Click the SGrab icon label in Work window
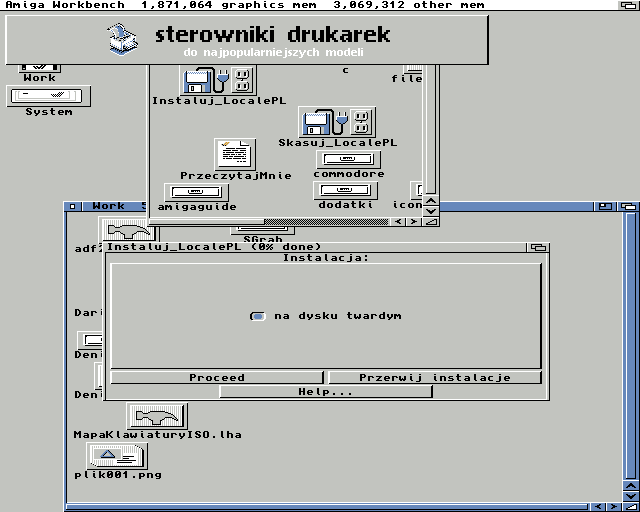This screenshot has height=512, width=640. [262, 239]
